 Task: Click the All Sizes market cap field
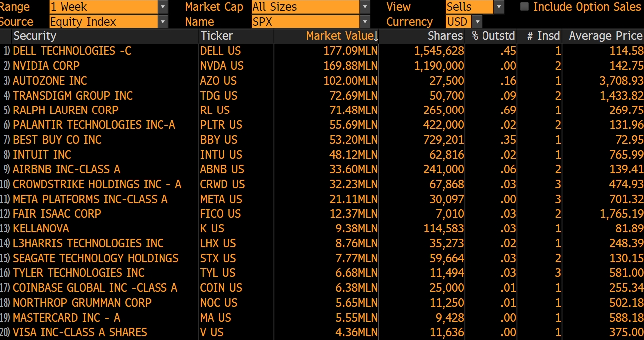(x=305, y=7)
